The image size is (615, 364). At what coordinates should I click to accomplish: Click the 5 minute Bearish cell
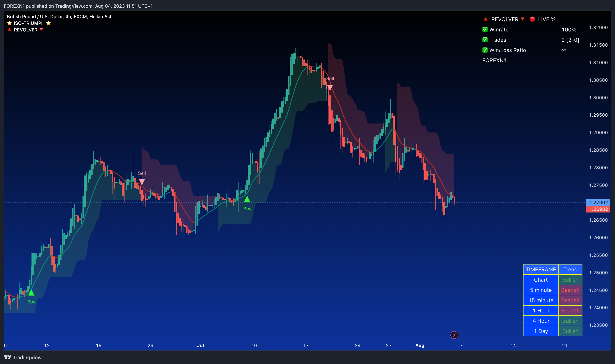[570, 290]
